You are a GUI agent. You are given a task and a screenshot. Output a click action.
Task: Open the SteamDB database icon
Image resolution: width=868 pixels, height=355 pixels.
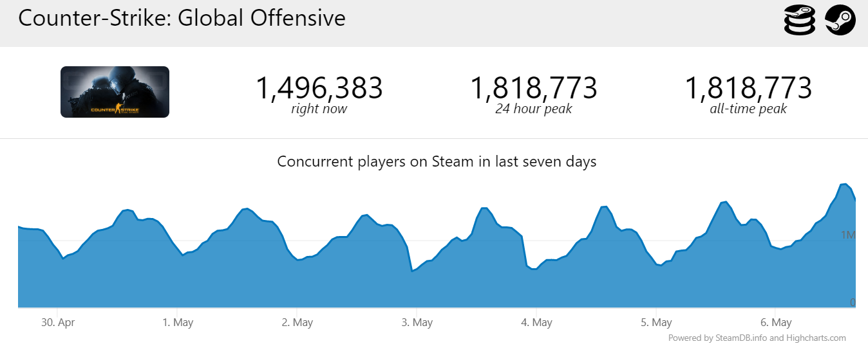[800, 20]
